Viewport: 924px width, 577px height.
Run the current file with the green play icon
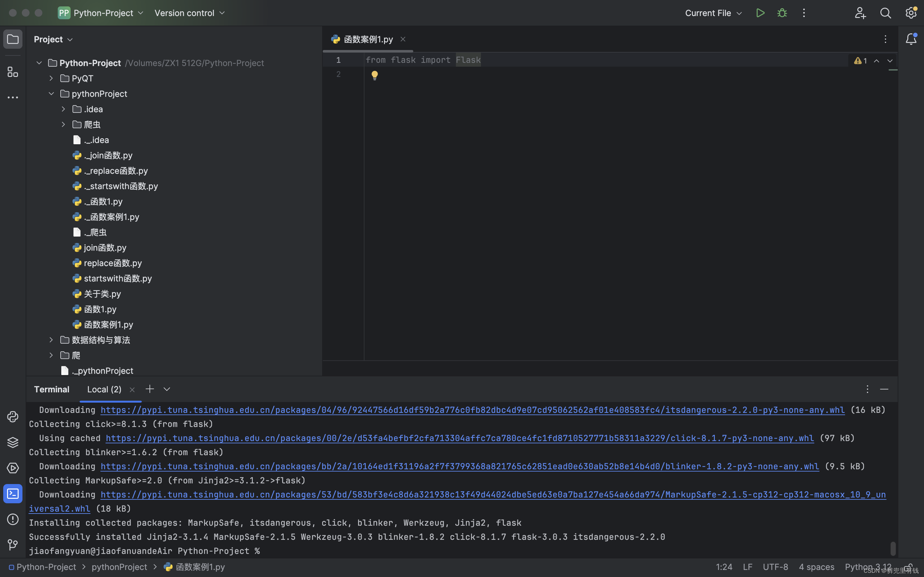[x=760, y=13]
